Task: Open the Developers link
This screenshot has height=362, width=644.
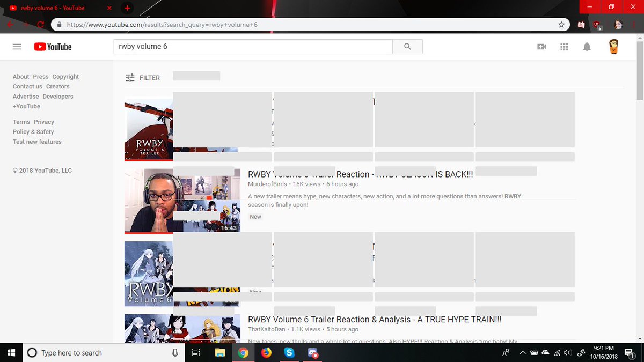Action: click(x=58, y=97)
